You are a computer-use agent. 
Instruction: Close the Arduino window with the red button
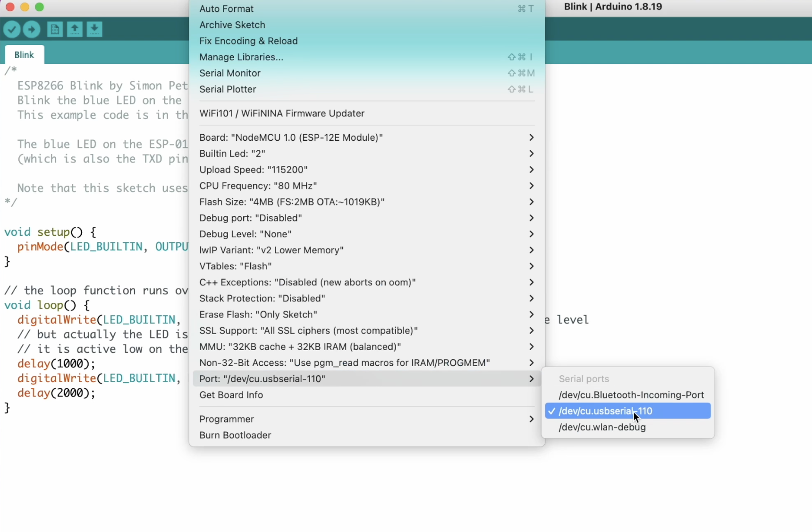point(9,7)
